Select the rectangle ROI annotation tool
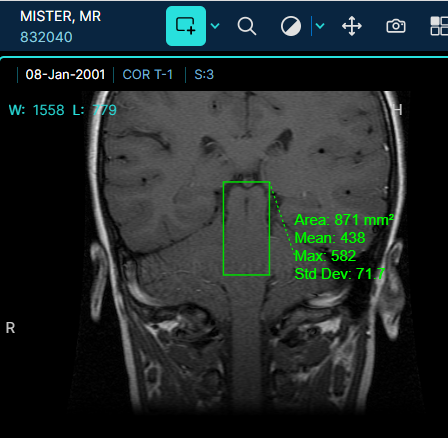The height and width of the screenshot is (438, 448). click(186, 26)
